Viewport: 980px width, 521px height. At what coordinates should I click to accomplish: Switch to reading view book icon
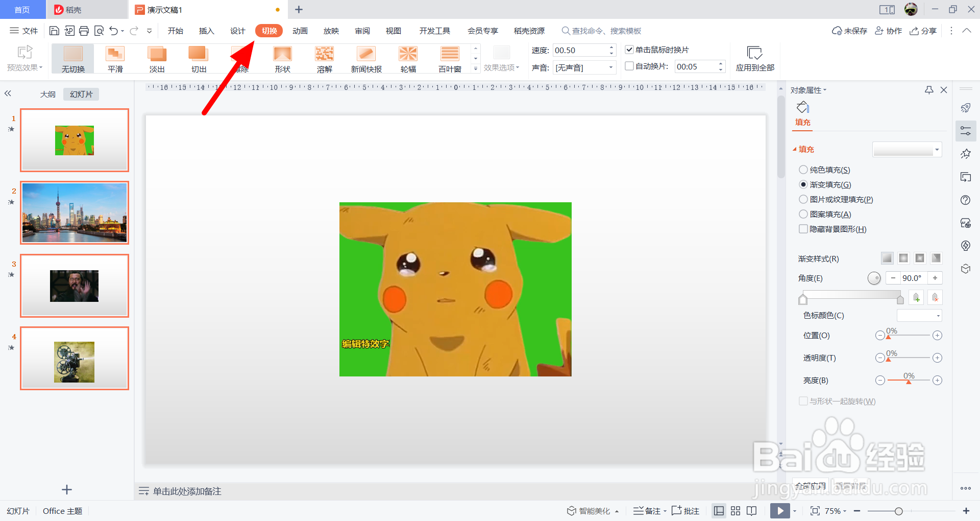click(751, 511)
